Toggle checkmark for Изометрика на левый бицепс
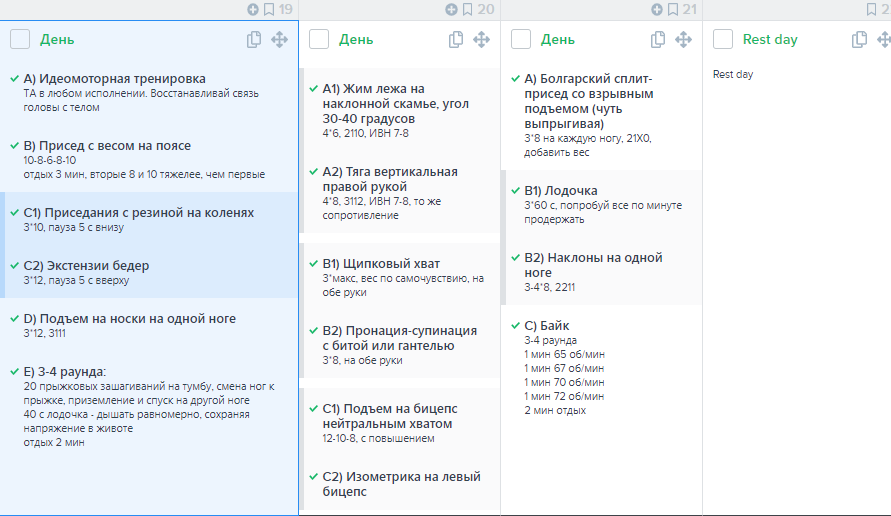Screen dimensions: 891x516 314,476
